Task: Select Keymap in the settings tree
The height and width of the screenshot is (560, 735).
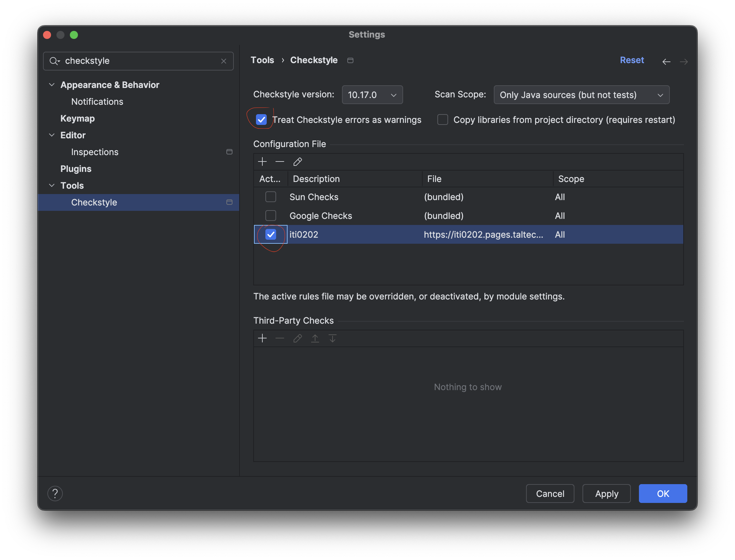Action: [78, 119]
